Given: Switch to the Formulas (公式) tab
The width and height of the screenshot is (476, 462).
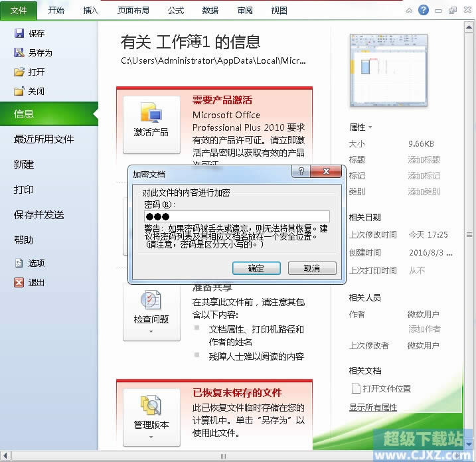Looking at the screenshot, I should pos(176,11).
